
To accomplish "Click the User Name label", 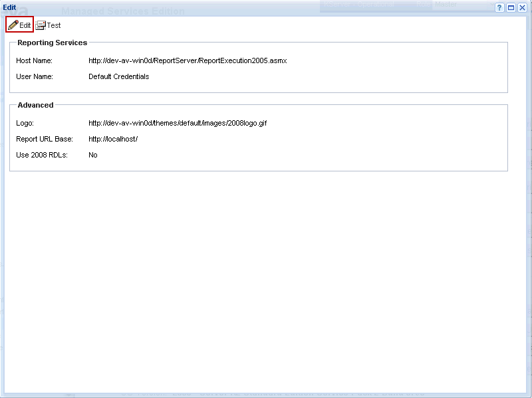I will 35,76.
